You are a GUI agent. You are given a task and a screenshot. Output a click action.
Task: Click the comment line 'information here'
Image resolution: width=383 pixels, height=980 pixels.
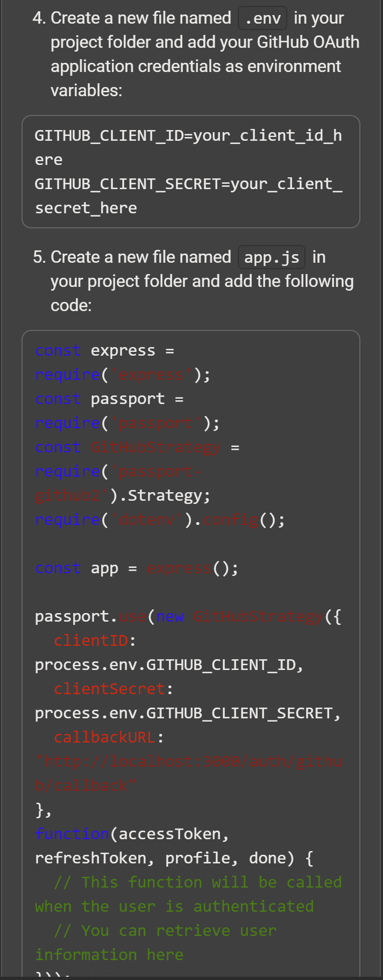[x=109, y=955]
